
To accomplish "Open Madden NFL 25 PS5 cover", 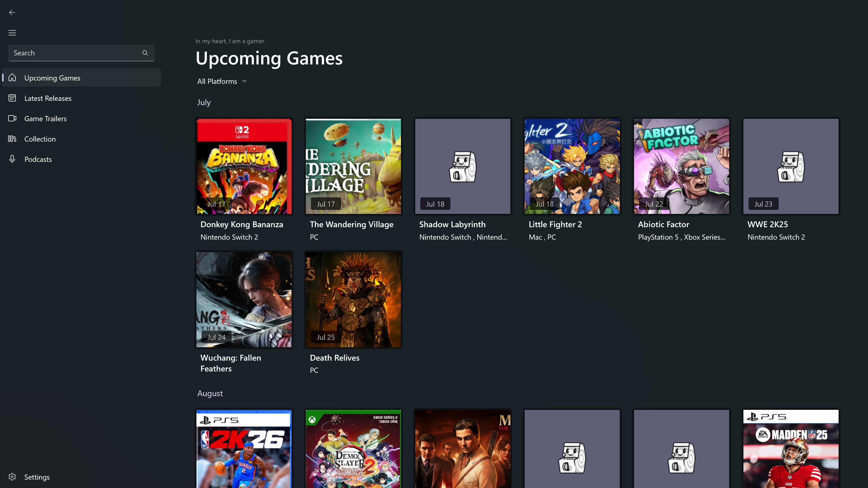I will pos(791,449).
